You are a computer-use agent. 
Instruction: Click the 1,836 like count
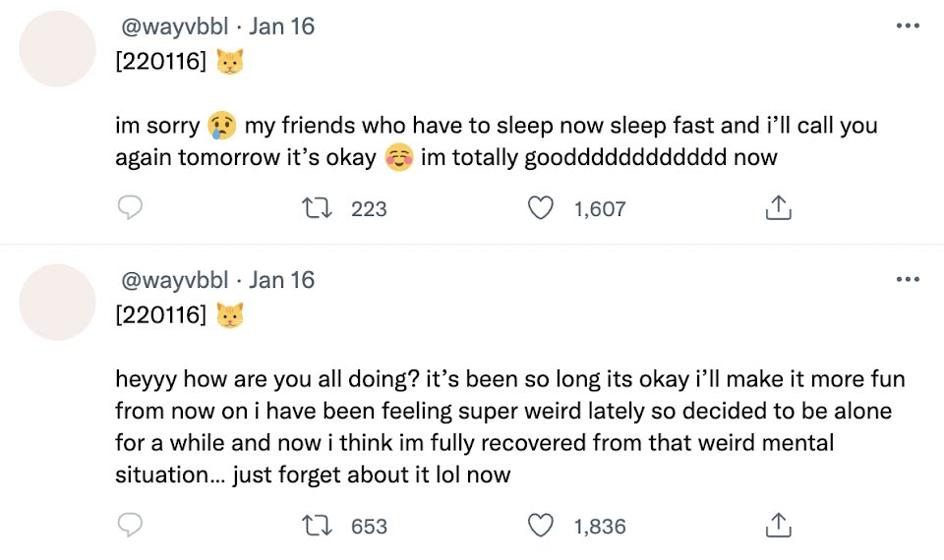click(600, 527)
